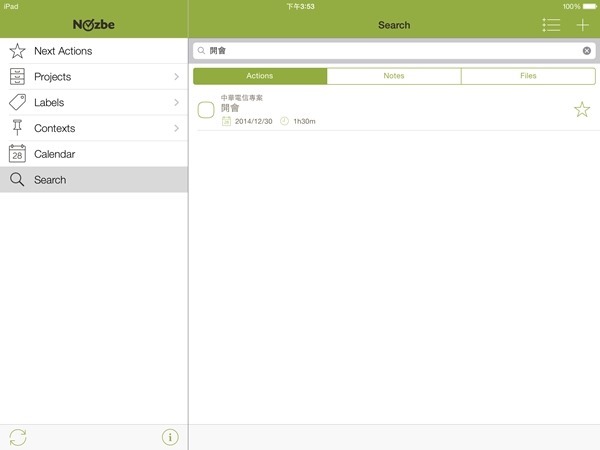
Task: Focus the search input field
Action: point(394,51)
